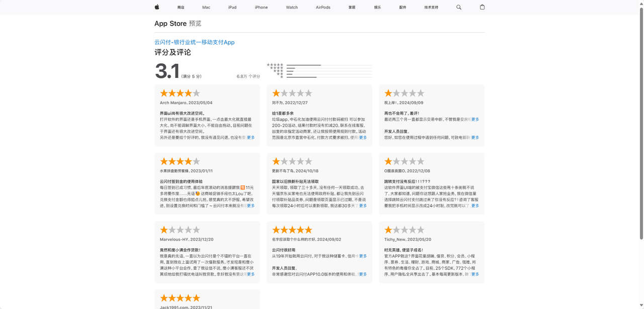Click the review title 界面ui尚有很大改进空间

(x=182, y=114)
